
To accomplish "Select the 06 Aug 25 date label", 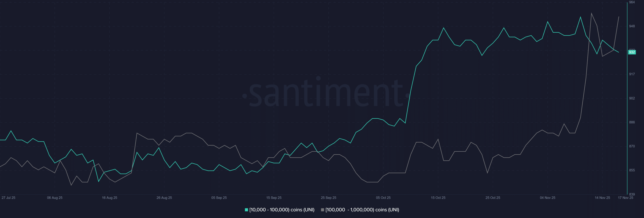I will tap(55, 198).
